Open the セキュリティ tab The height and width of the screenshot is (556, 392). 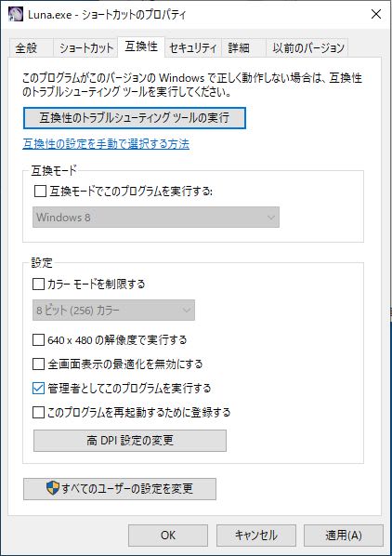[x=192, y=47]
